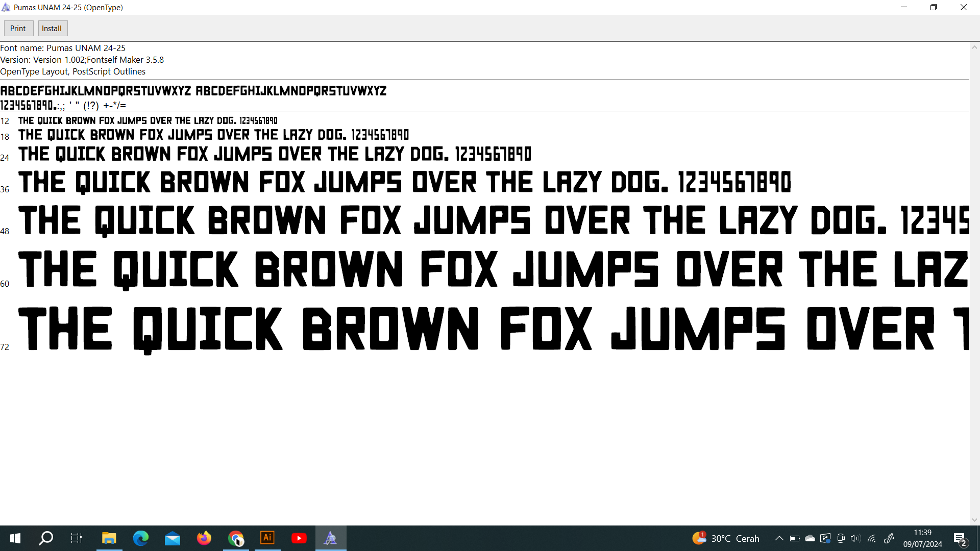Open File Explorer from taskbar
The height and width of the screenshot is (551, 980).
[x=109, y=538]
